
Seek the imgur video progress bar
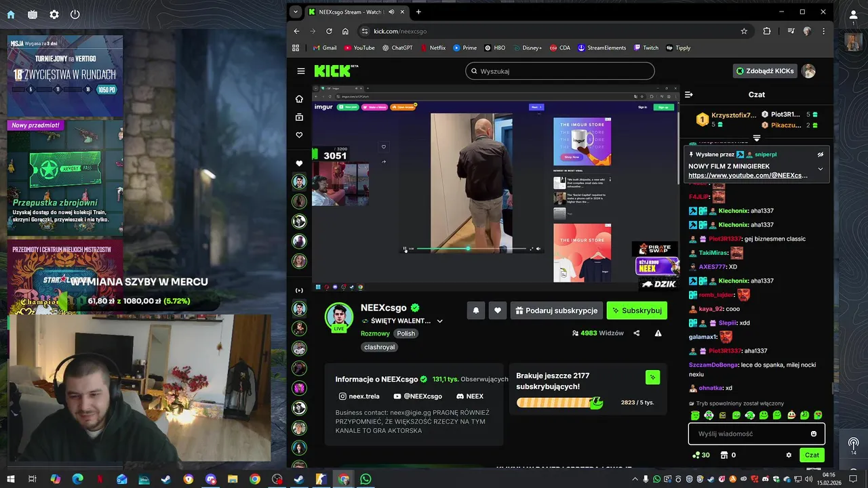point(471,249)
